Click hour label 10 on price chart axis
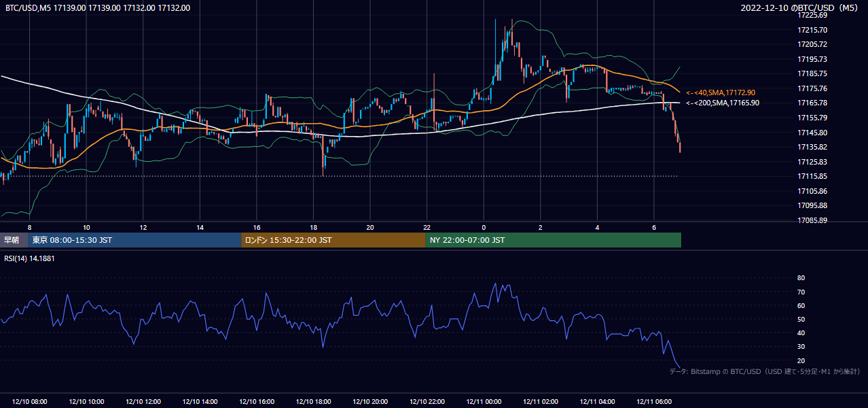The image size is (868, 408). pos(86,226)
